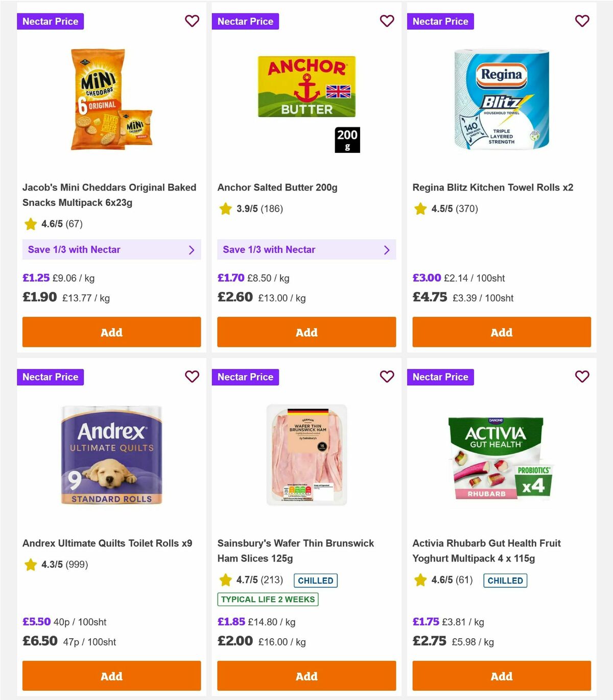Image resolution: width=613 pixels, height=700 pixels.
Task: Click the star icon next to Andrex rating
Action: click(x=30, y=565)
